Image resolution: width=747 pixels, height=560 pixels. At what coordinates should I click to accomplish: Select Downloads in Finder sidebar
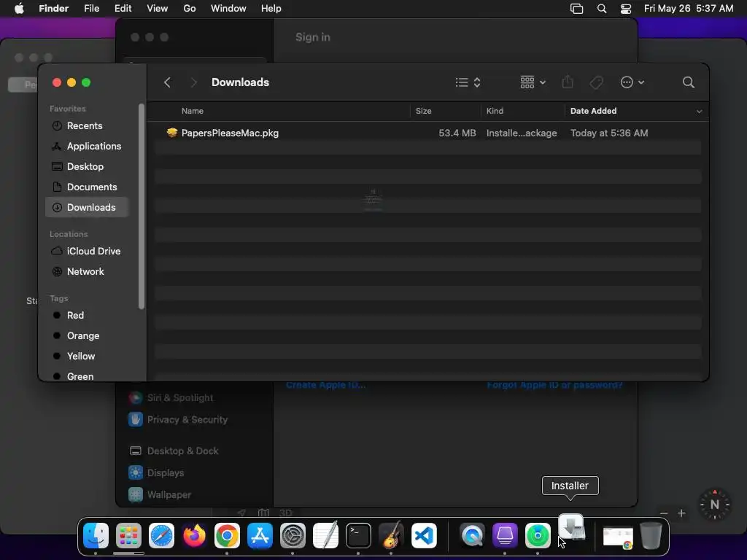[88, 207]
